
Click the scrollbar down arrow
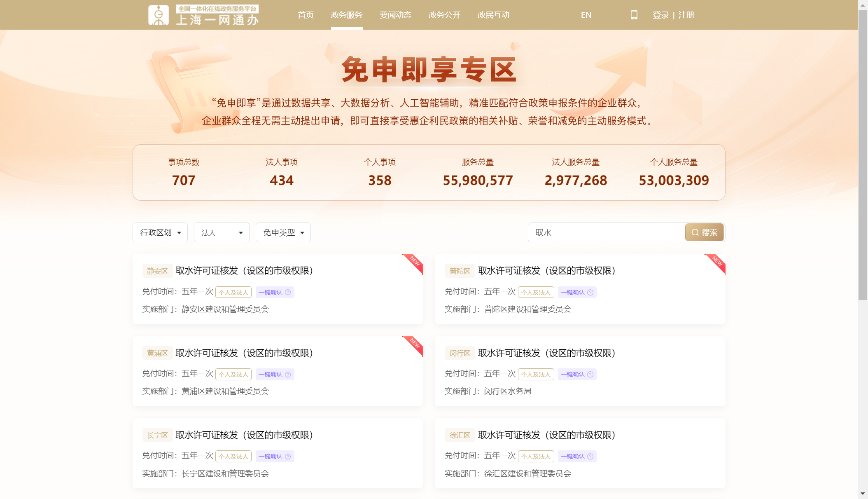[863, 493]
